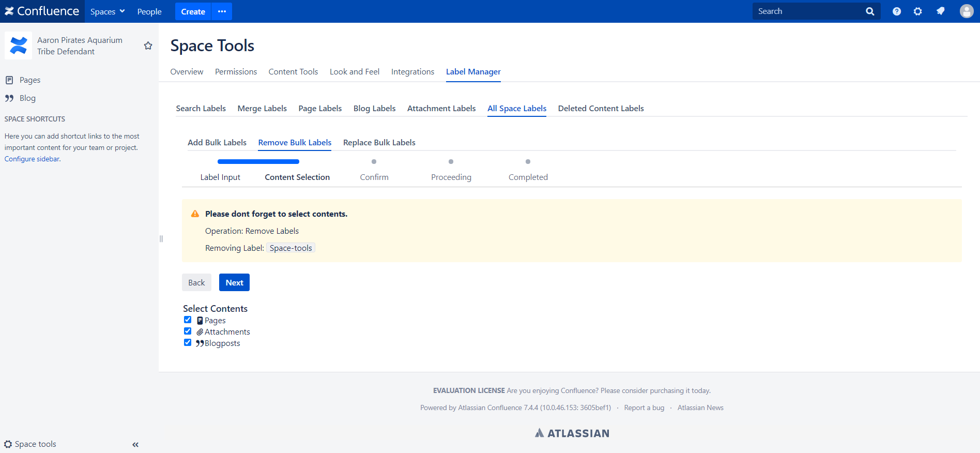
Task: Open the Page Labels subtab
Action: [x=320, y=109]
